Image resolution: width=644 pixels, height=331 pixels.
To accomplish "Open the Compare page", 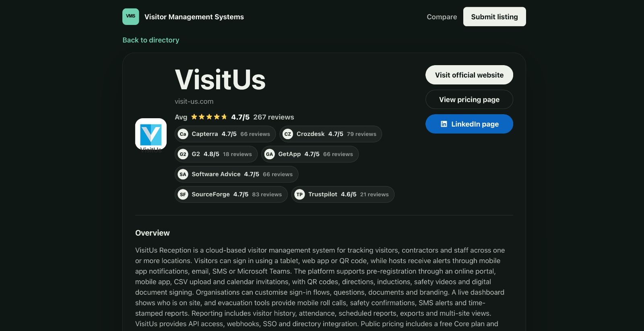I will point(442,17).
